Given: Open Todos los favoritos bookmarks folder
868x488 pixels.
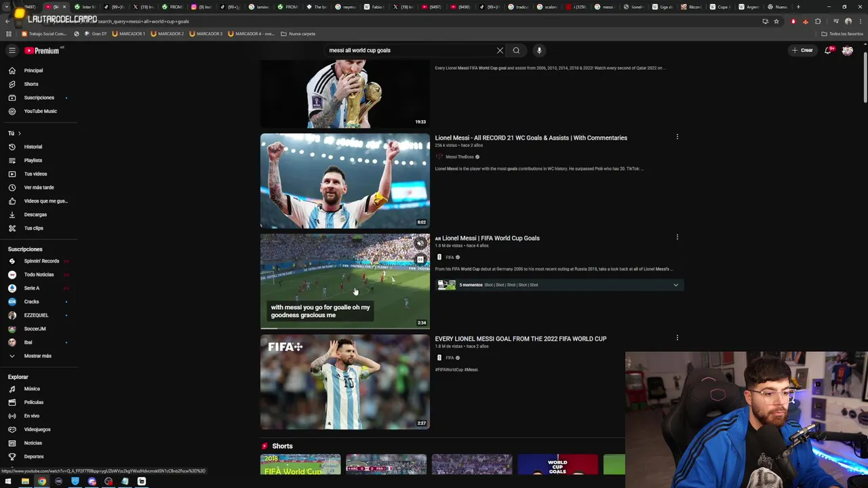Looking at the screenshot, I should point(842,33).
